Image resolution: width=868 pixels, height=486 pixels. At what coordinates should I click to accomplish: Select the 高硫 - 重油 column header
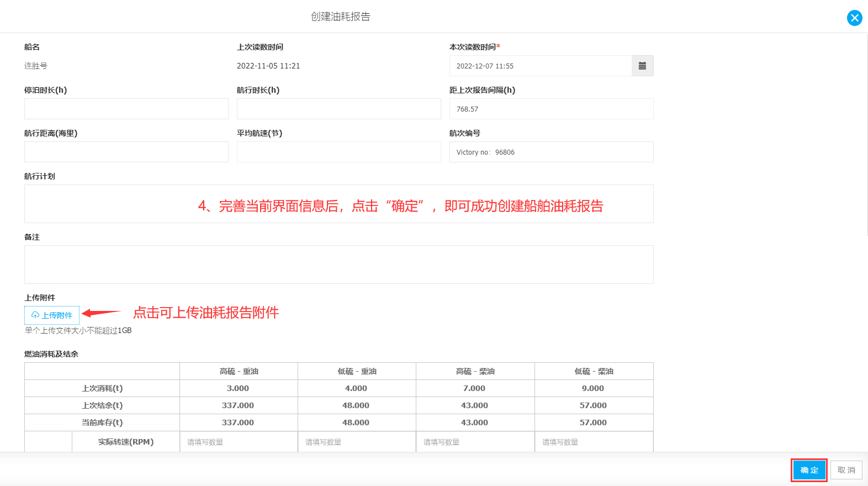click(x=239, y=371)
